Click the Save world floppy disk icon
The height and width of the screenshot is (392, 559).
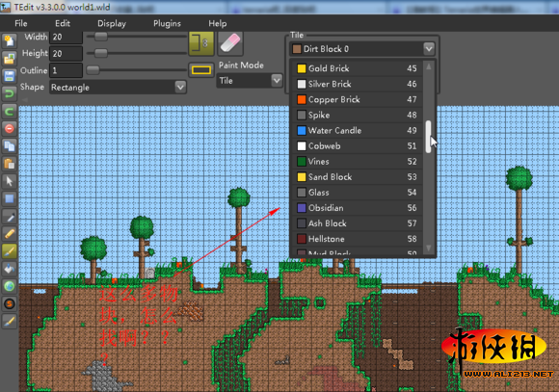point(10,76)
